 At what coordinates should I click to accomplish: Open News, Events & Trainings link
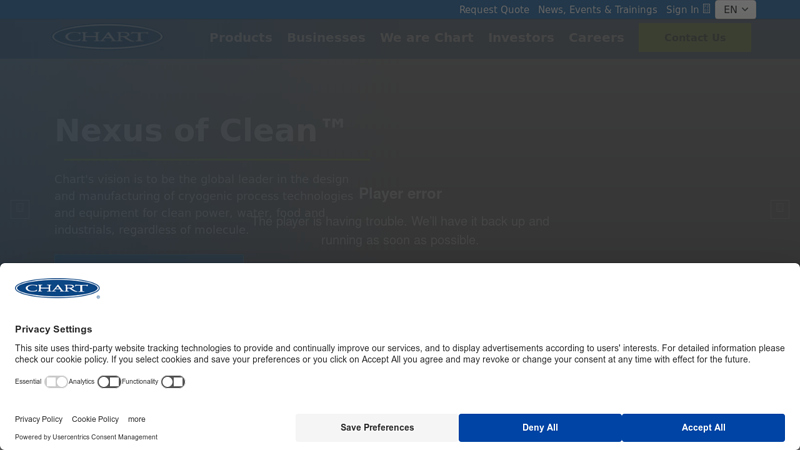[597, 10]
